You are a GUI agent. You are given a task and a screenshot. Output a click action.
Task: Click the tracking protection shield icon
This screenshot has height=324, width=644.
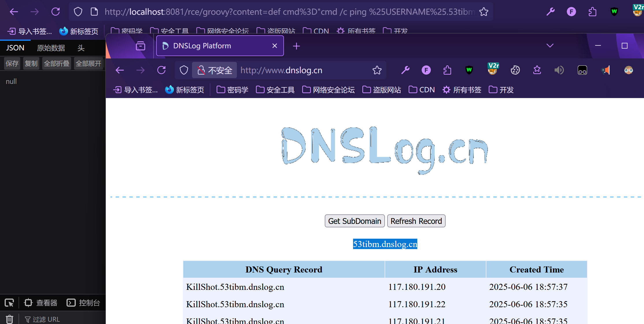click(184, 70)
